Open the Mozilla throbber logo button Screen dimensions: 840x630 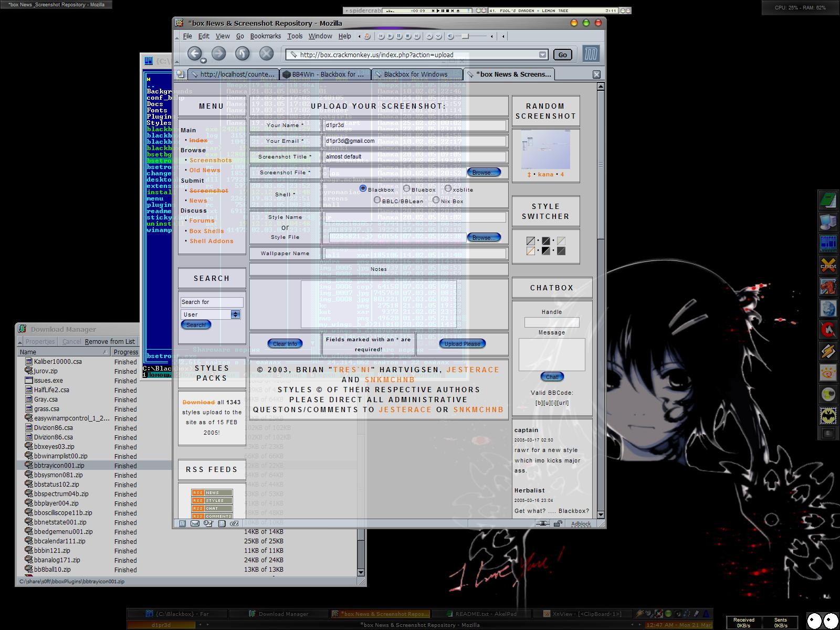tap(591, 54)
